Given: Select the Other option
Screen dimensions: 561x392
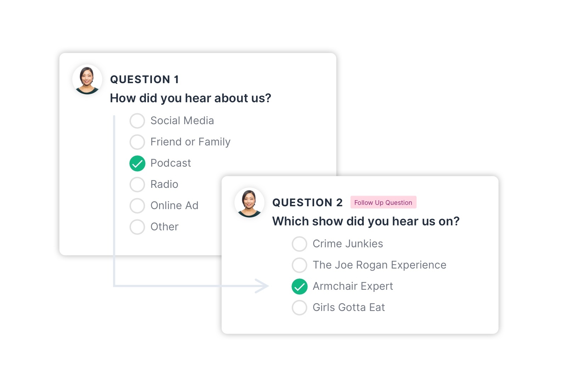Looking at the screenshot, I should (x=137, y=227).
